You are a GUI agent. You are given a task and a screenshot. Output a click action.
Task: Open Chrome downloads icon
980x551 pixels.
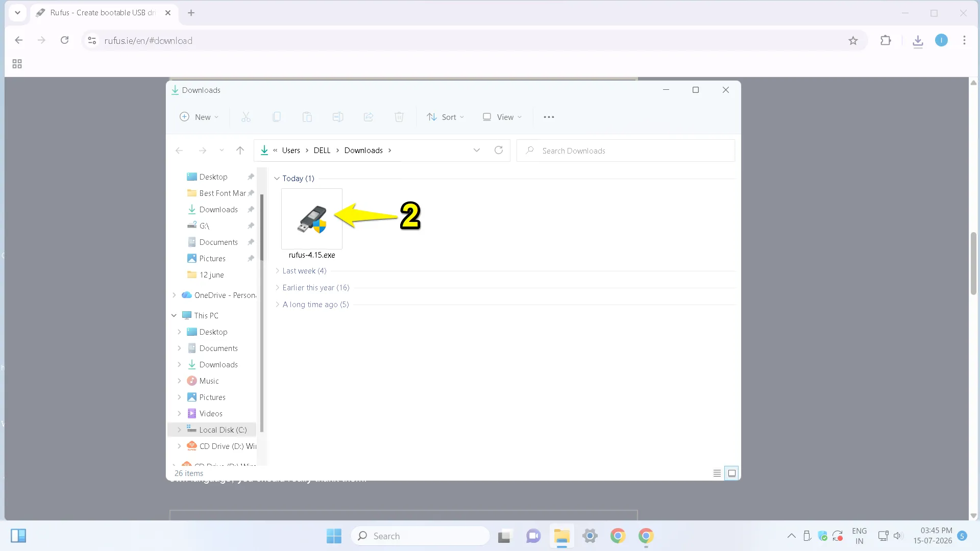point(918,40)
